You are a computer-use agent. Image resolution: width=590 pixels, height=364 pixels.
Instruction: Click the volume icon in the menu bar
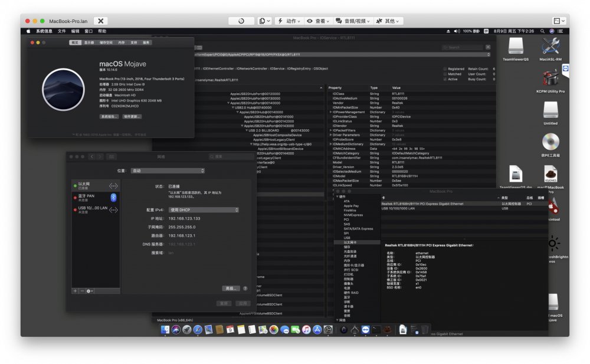point(457,31)
